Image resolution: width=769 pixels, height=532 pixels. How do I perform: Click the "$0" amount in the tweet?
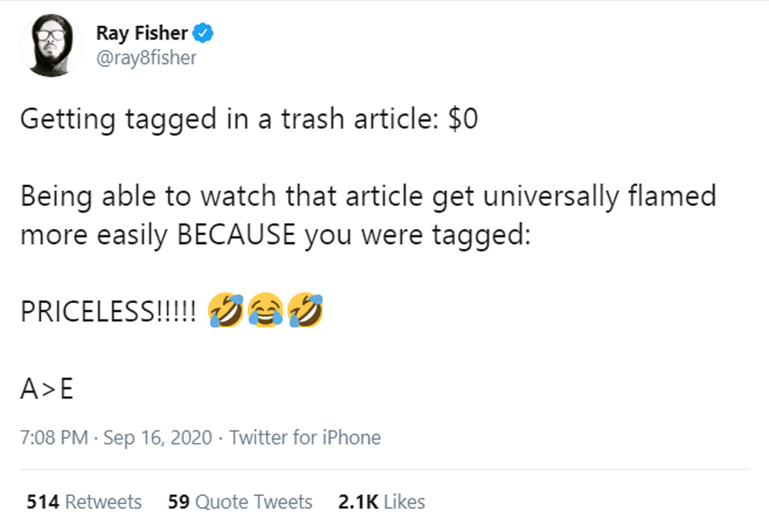pos(463,120)
